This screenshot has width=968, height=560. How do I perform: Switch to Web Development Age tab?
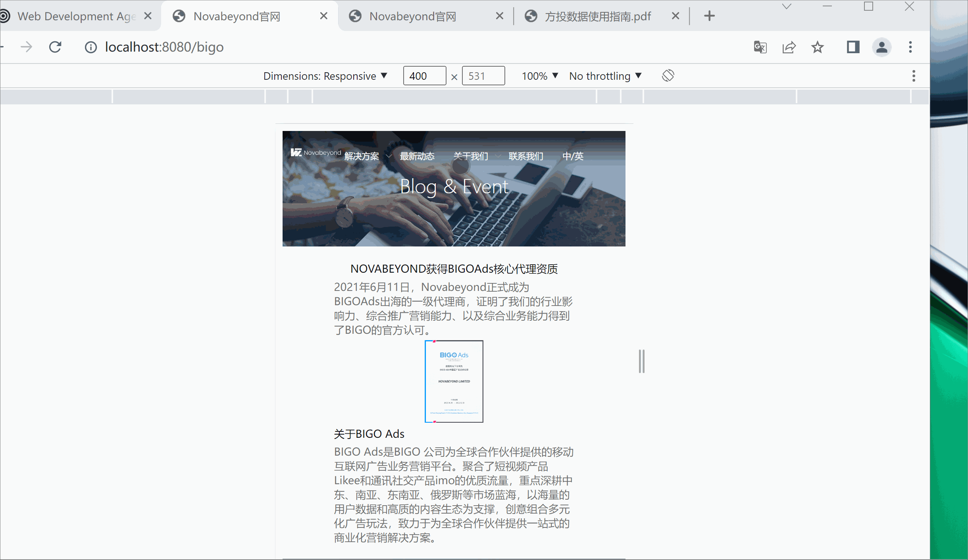coord(76,16)
